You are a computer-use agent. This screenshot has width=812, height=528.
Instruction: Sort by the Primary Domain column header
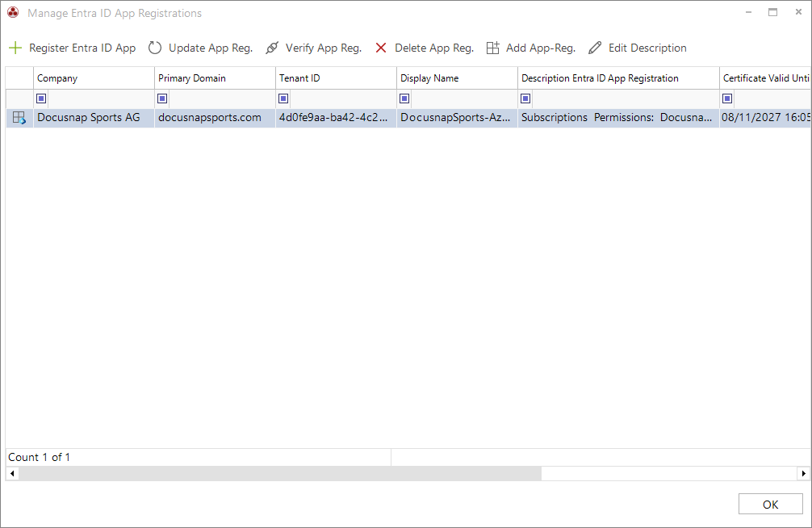(215, 78)
